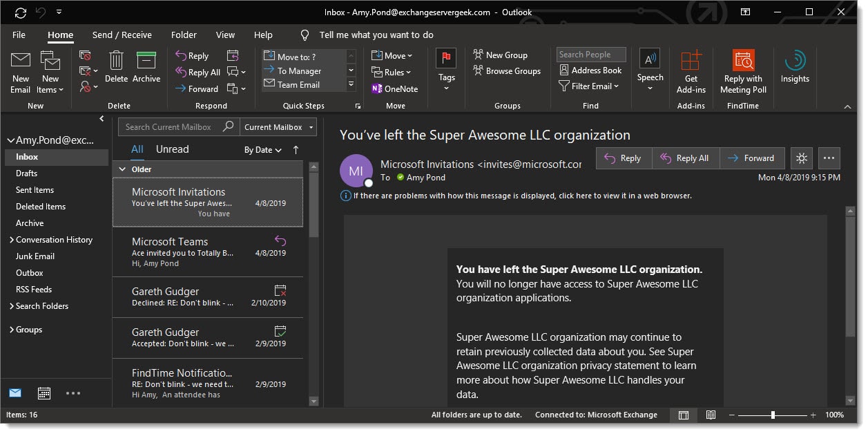Image resolution: width=868 pixels, height=434 pixels.
Task: Show only Unread messages
Action: (x=172, y=149)
